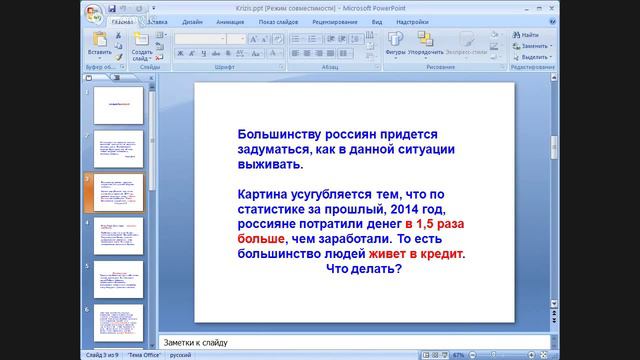Open the line spacing dropdown

point(356,39)
